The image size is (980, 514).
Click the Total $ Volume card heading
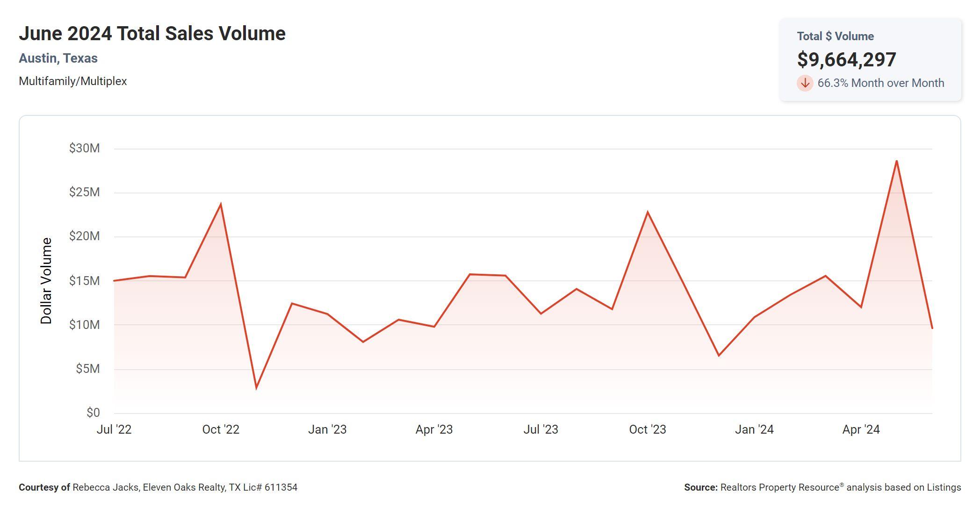pos(835,36)
